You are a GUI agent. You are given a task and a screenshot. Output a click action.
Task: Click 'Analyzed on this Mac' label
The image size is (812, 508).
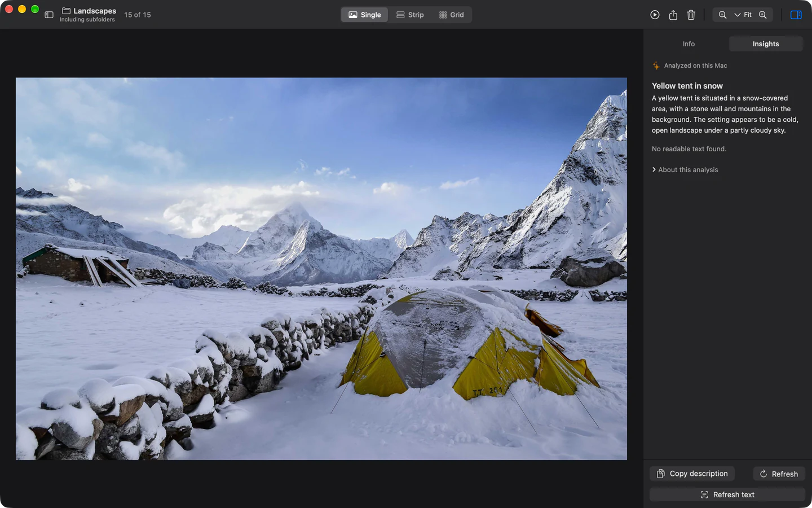[x=695, y=65]
